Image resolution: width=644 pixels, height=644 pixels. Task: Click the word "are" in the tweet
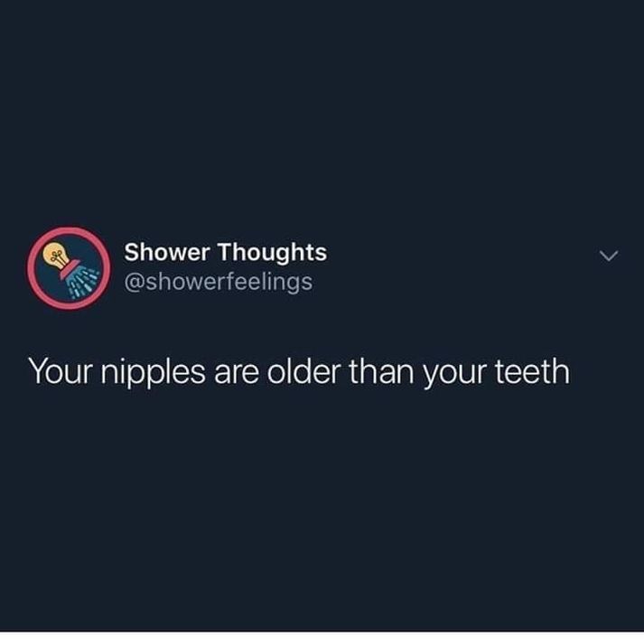point(237,375)
